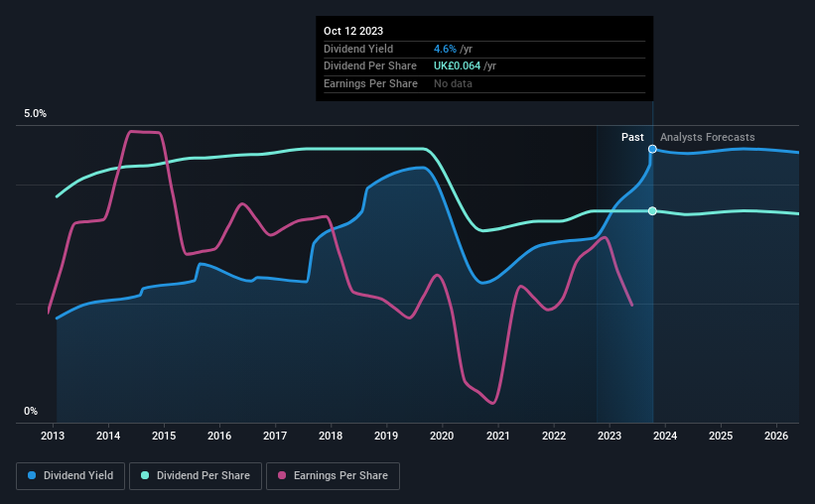The width and height of the screenshot is (815, 504).
Task: Click the 2026 x-axis label
Action: click(776, 436)
